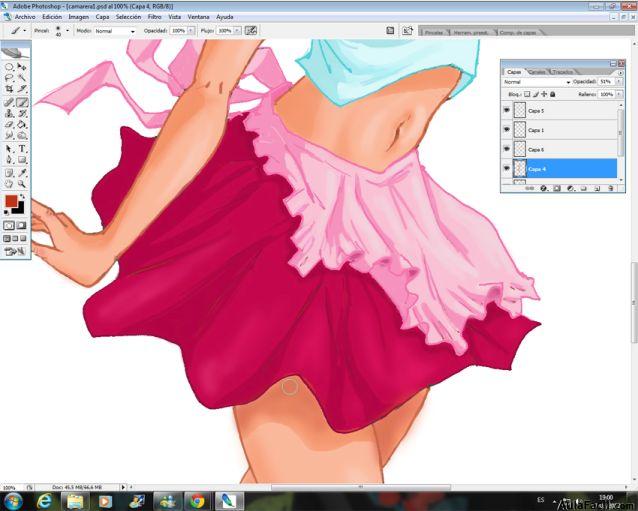Select the Rectangle shape tool
The width and height of the screenshot is (638, 511).
[x=22, y=160]
